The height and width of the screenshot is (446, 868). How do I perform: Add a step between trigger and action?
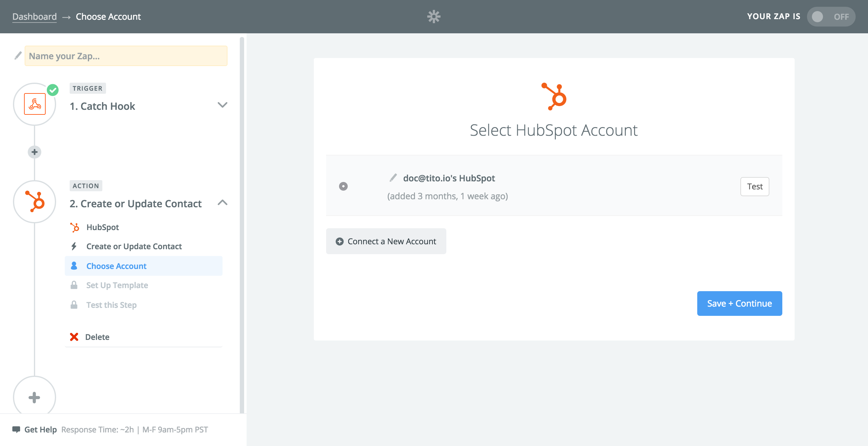(35, 152)
